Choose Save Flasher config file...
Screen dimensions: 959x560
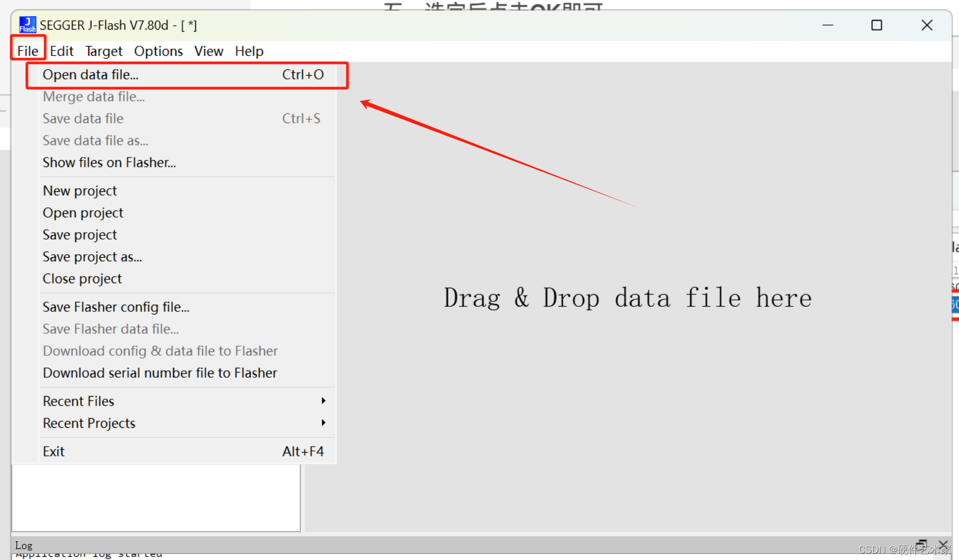(x=187, y=307)
